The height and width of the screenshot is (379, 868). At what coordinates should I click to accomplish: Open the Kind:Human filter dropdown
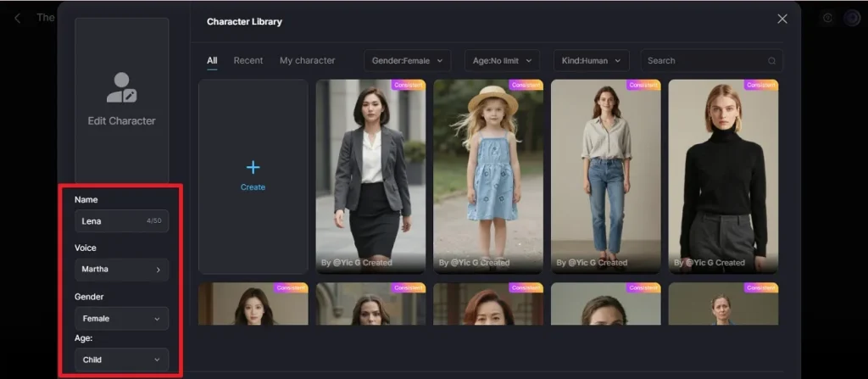(591, 60)
